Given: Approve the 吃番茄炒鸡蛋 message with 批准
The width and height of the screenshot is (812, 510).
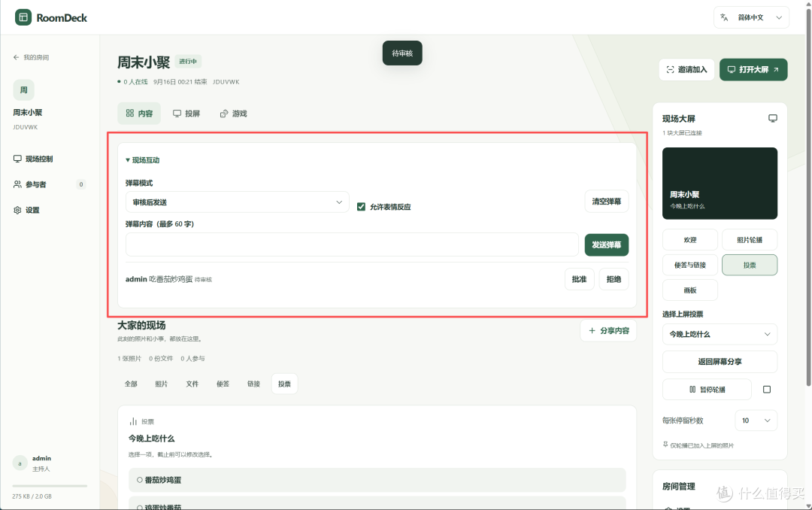Looking at the screenshot, I should click(579, 279).
